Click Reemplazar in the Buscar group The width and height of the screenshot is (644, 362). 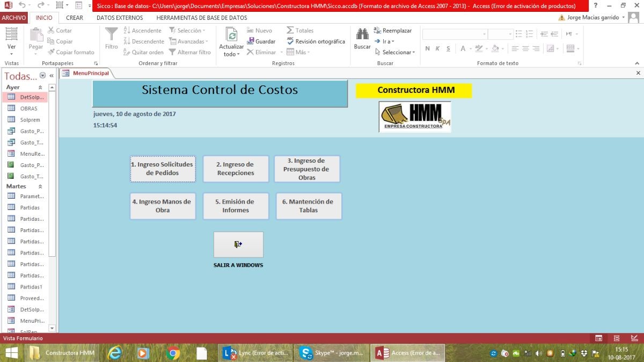(x=393, y=31)
